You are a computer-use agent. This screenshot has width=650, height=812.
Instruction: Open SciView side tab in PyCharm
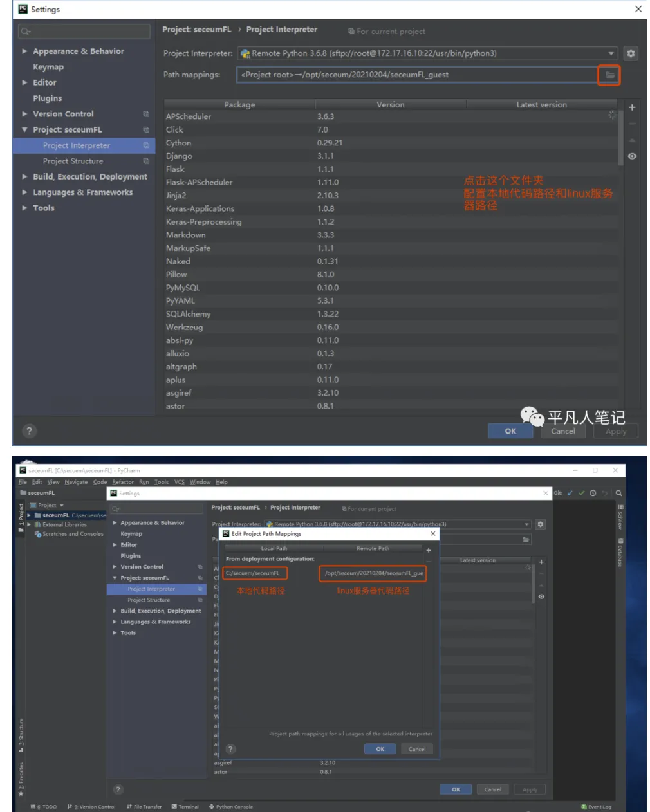(620, 517)
